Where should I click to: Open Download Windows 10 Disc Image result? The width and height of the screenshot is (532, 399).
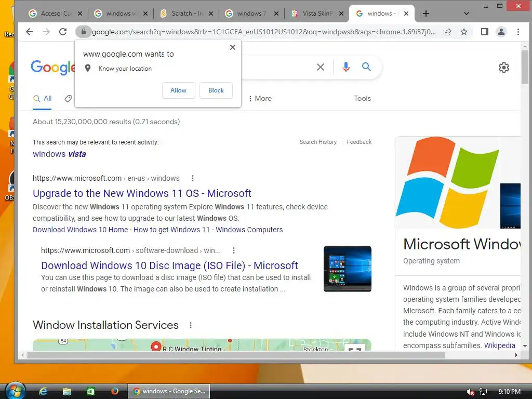(169, 265)
